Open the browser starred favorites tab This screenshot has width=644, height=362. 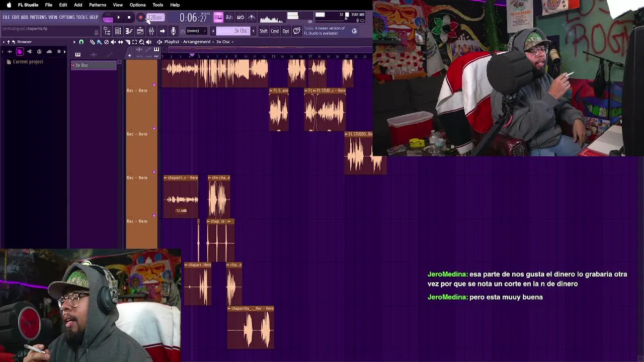[59, 52]
